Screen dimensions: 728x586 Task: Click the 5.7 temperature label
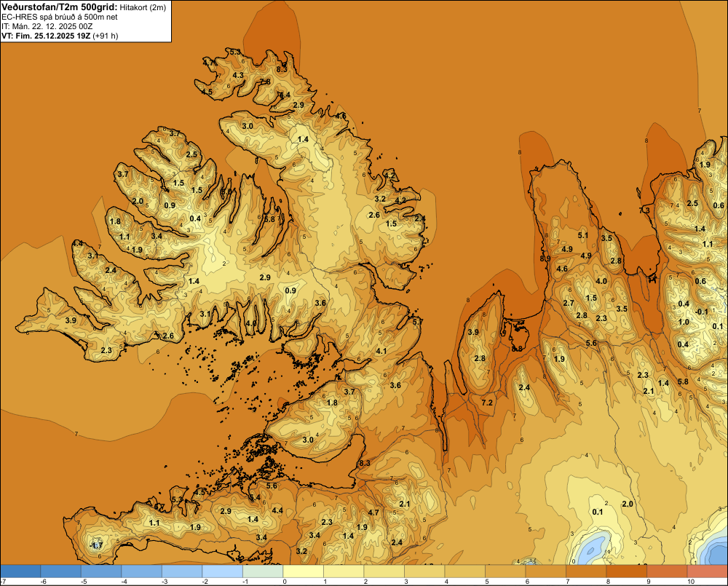click(417, 322)
